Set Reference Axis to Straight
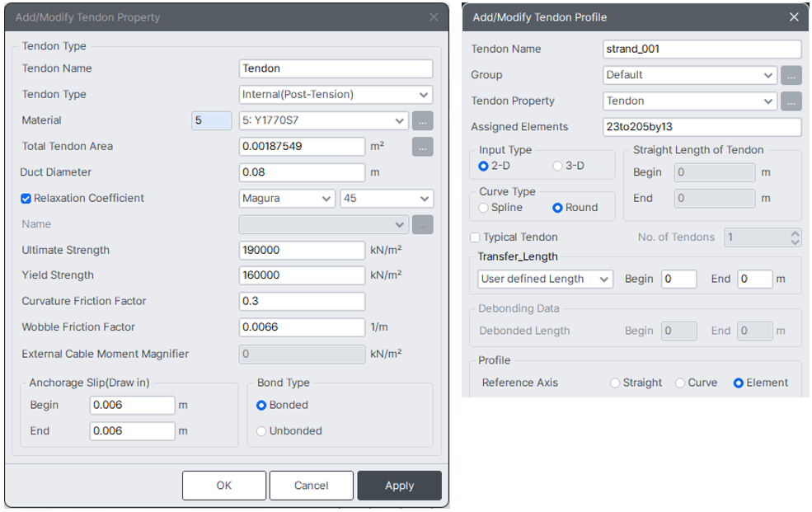 [x=615, y=383]
